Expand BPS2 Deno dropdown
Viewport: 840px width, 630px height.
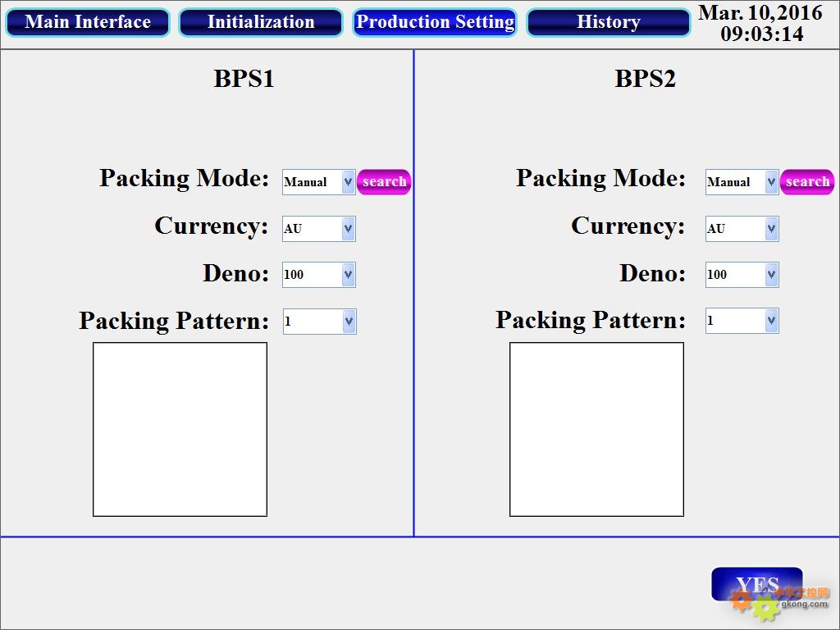point(742,275)
